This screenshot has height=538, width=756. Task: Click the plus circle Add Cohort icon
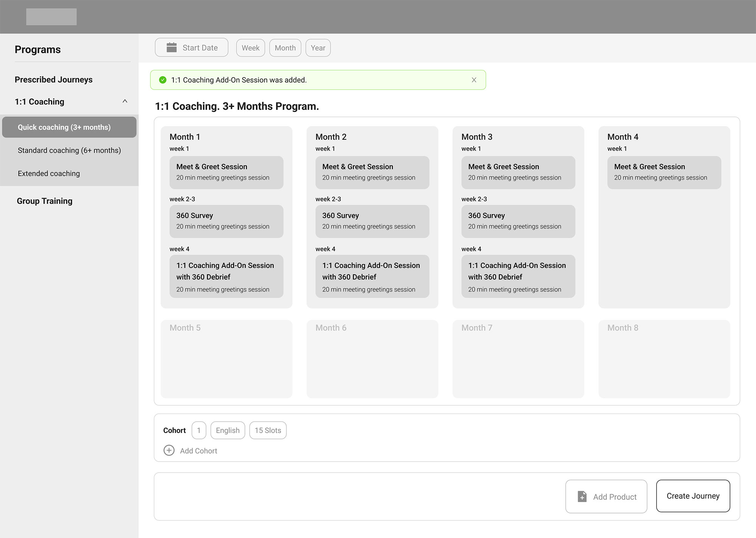(x=169, y=451)
